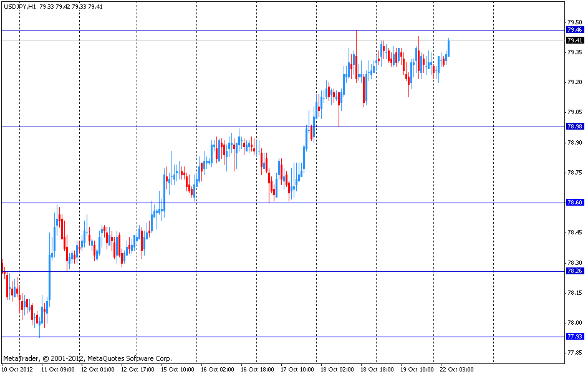Screen dimensions: 588x374
Task: Select the 15 Oct 10:00 time label
Action: click(x=179, y=369)
